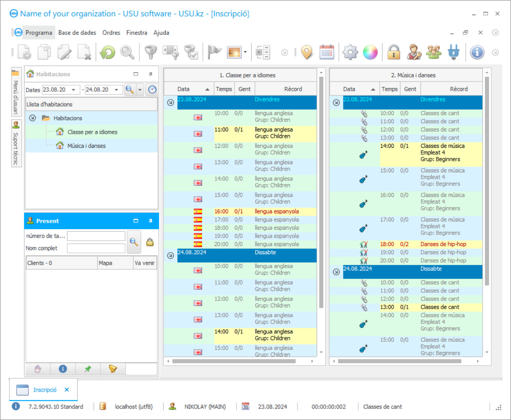Pin the Habitacions panel

point(151,74)
